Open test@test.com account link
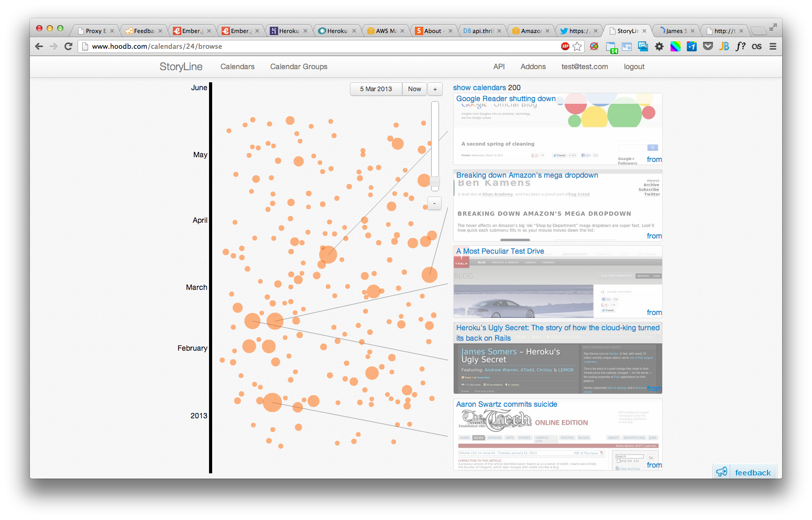This screenshot has width=812, height=520. tap(585, 67)
